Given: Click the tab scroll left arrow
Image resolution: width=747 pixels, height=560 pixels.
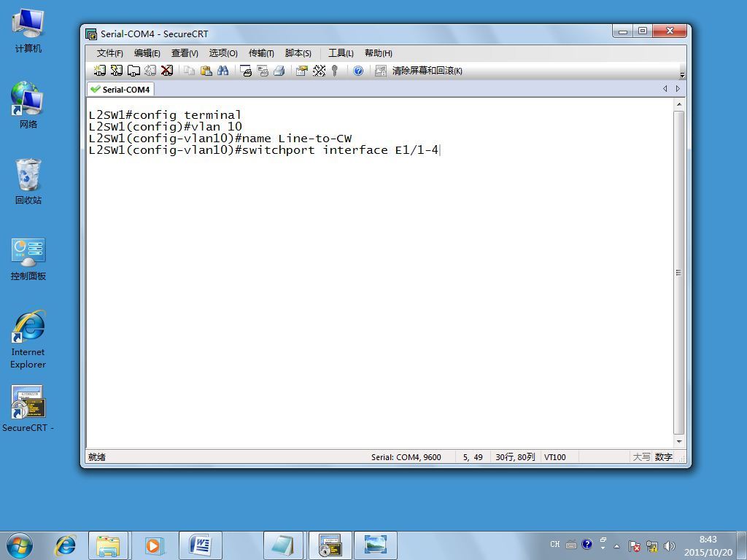Looking at the screenshot, I should [665, 88].
